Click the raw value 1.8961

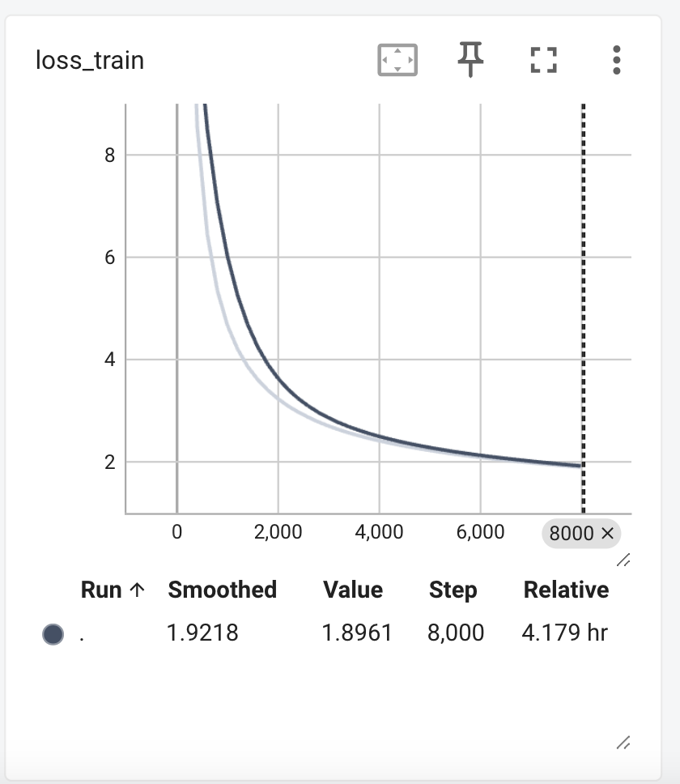[357, 633]
